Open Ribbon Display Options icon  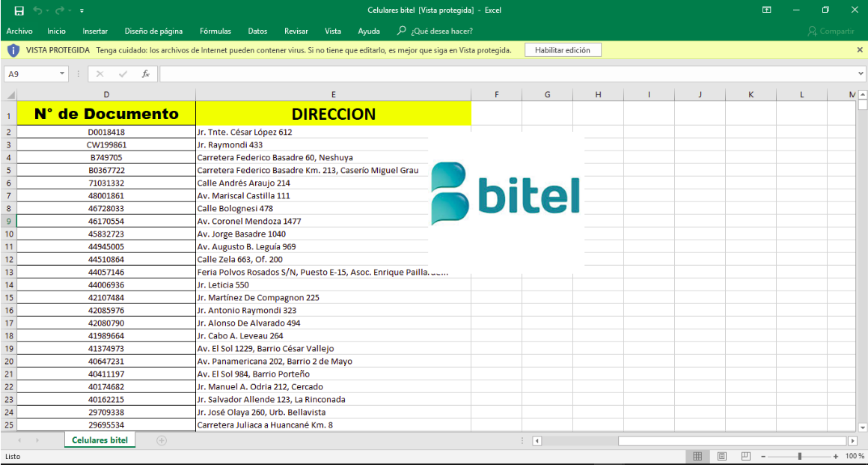(767, 10)
